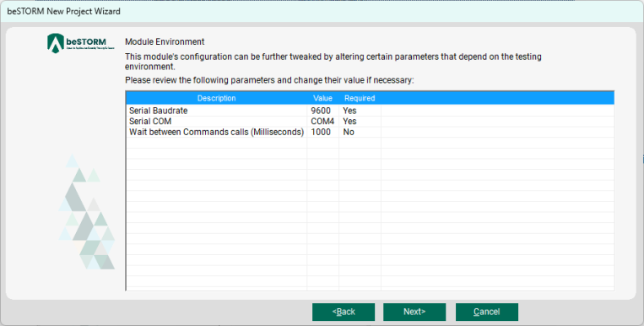The width and height of the screenshot is (644, 326).
Task: Click the 9600 baudrate value
Action: (321, 111)
